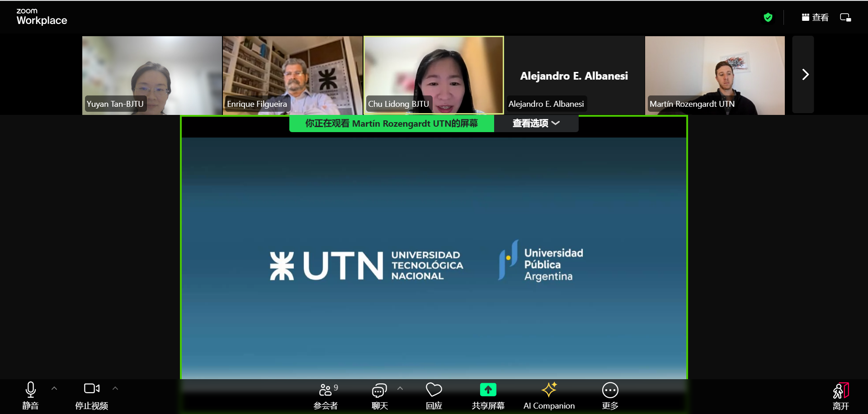Expand audio options arrow next to microphone
Viewport: 868px width, 414px height.
(x=54, y=388)
